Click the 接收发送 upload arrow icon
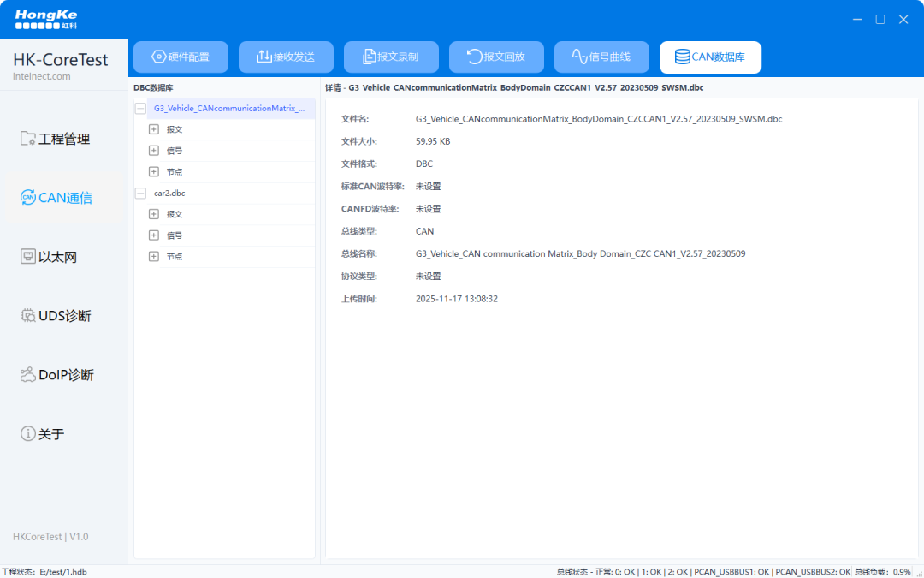924x578 pixels. tap(264, 57)
